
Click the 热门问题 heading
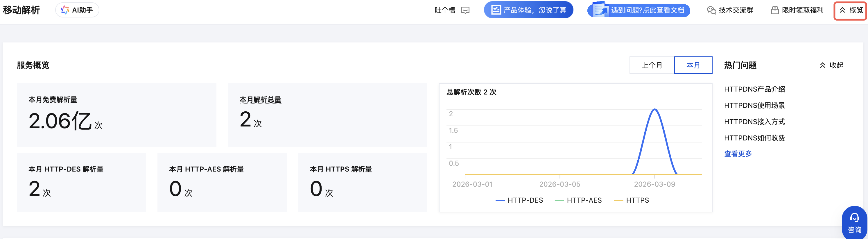(740, 65)
